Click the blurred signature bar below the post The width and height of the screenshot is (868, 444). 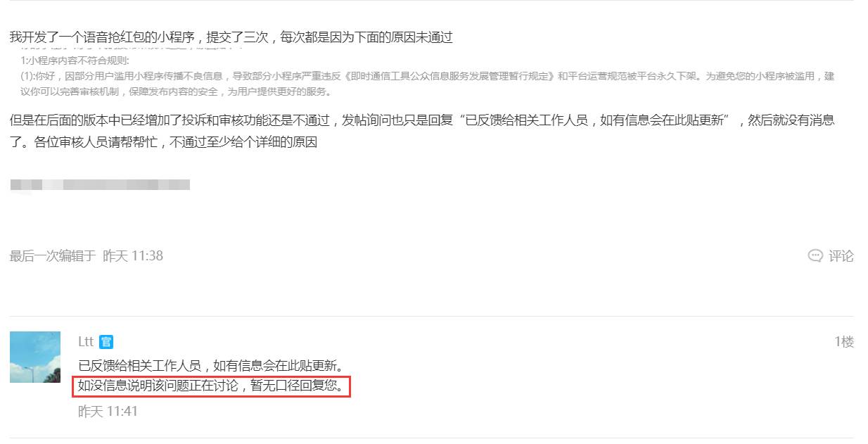coord(100,185)
